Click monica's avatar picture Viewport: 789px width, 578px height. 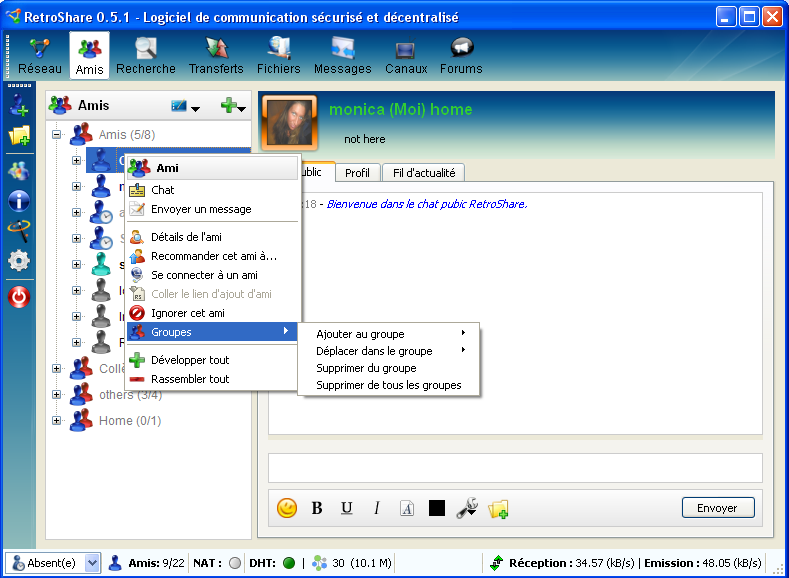pyautogui.click(x=289, y=122)
